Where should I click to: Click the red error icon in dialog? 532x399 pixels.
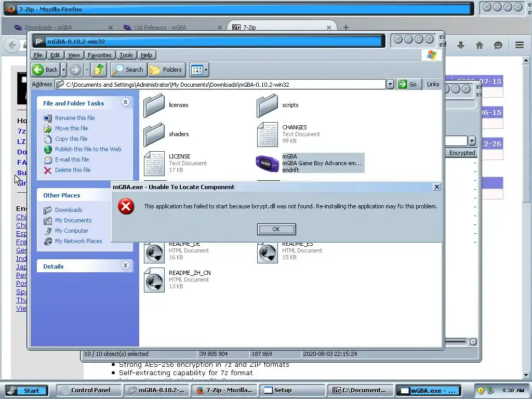point(126,207)
